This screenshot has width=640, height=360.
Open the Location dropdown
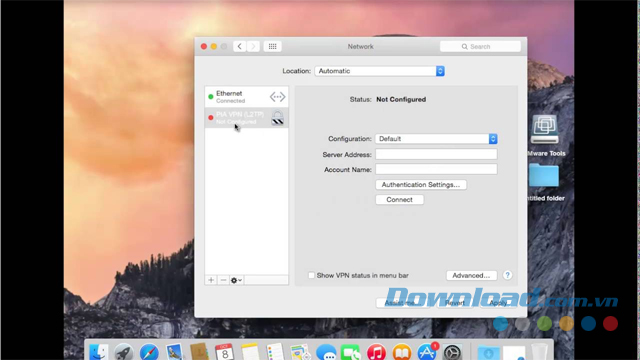tap(379, 71)
